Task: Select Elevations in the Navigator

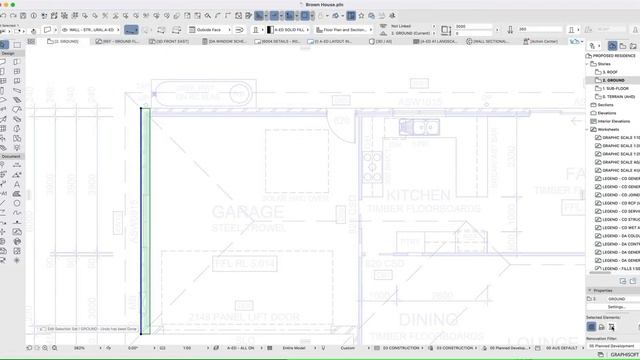Action: click(604, 113)
